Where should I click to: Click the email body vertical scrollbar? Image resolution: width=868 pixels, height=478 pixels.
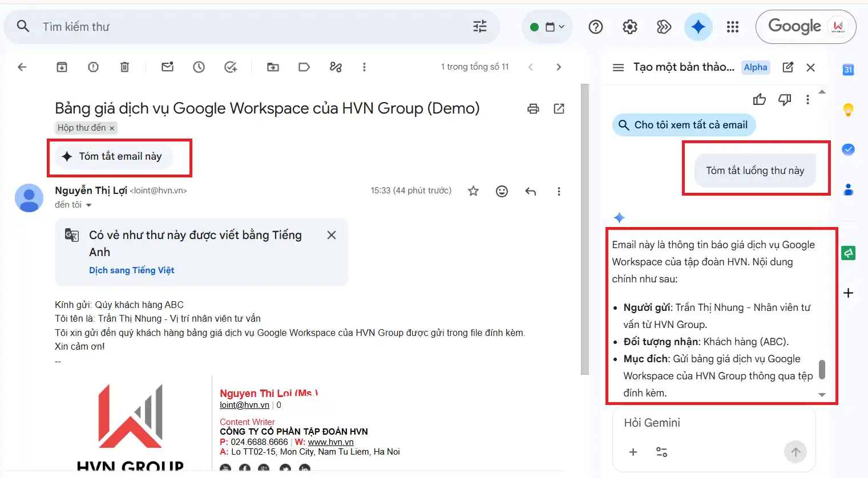click(584, 229)
